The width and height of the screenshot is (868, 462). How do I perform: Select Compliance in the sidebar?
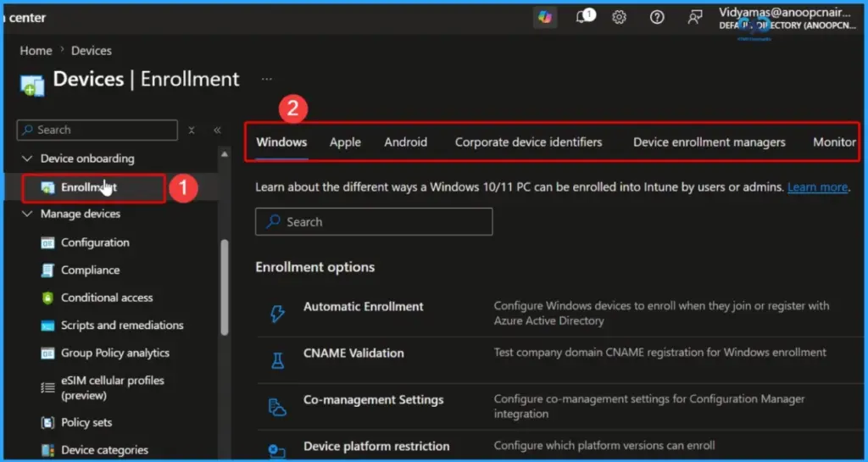pyautogui.click(x=90, y=270)
